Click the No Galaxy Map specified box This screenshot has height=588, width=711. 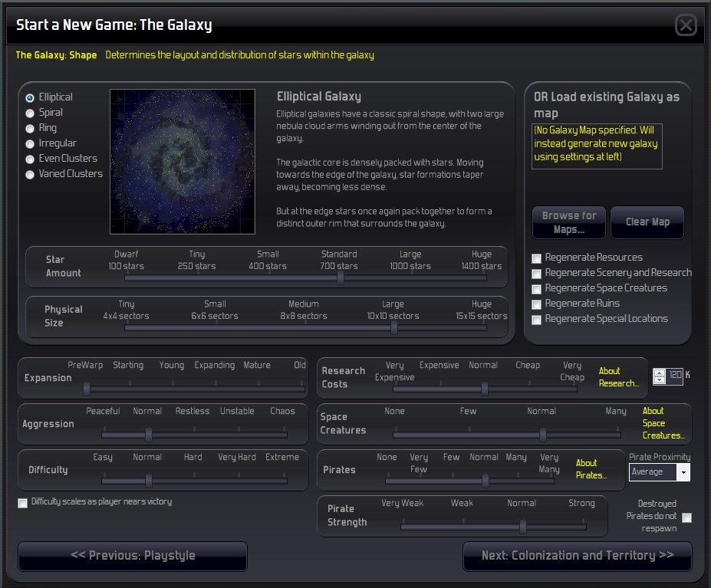pos(597,146)
